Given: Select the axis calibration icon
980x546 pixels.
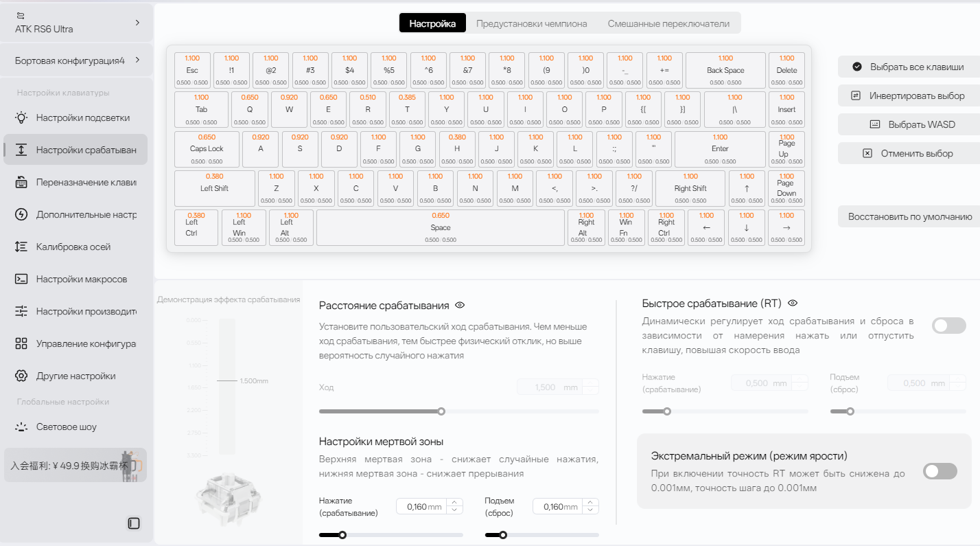Looking at the screenshot, I should tap(21, 247).
